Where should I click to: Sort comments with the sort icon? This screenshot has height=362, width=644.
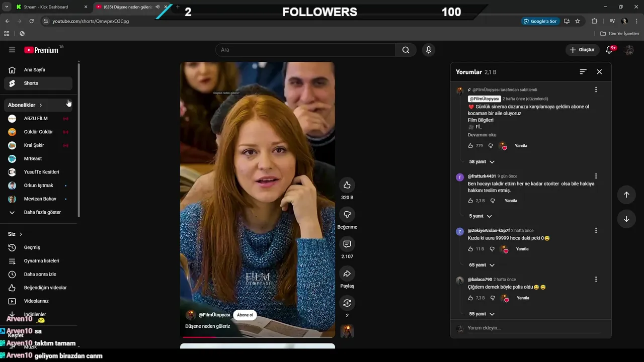(x=583, y=72)
